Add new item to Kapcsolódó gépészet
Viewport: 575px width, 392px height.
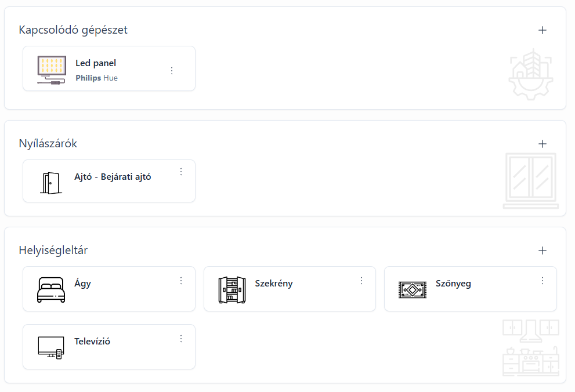coord(543,30)
